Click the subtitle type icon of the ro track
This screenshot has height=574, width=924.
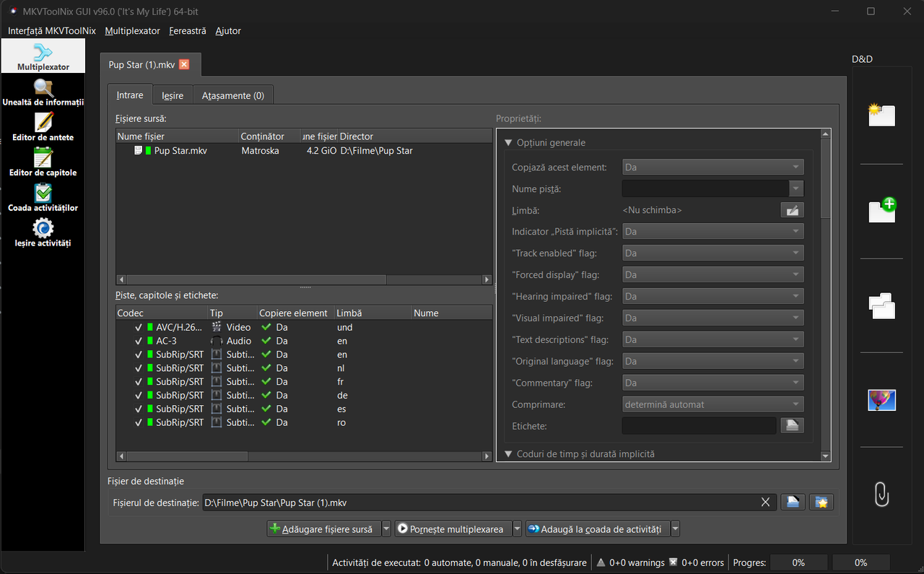(x=217, y=422)
